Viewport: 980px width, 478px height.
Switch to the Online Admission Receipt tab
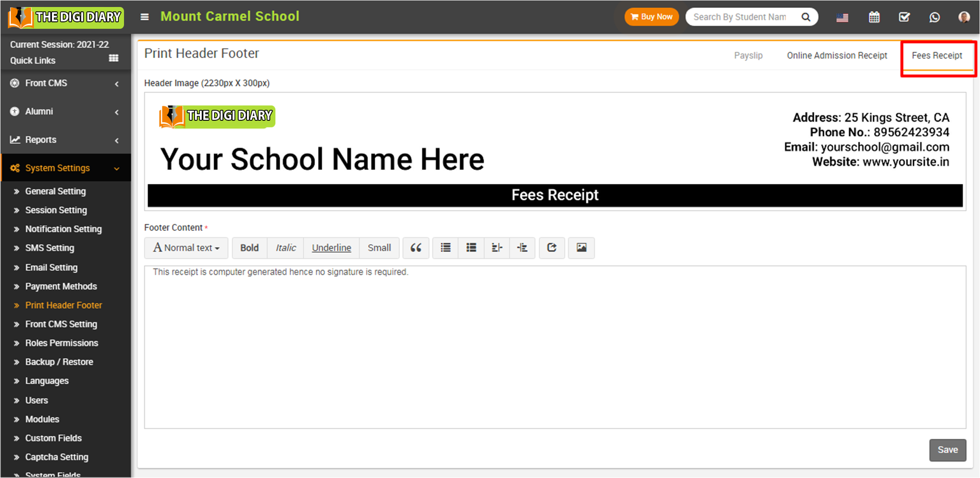[836, 56]
